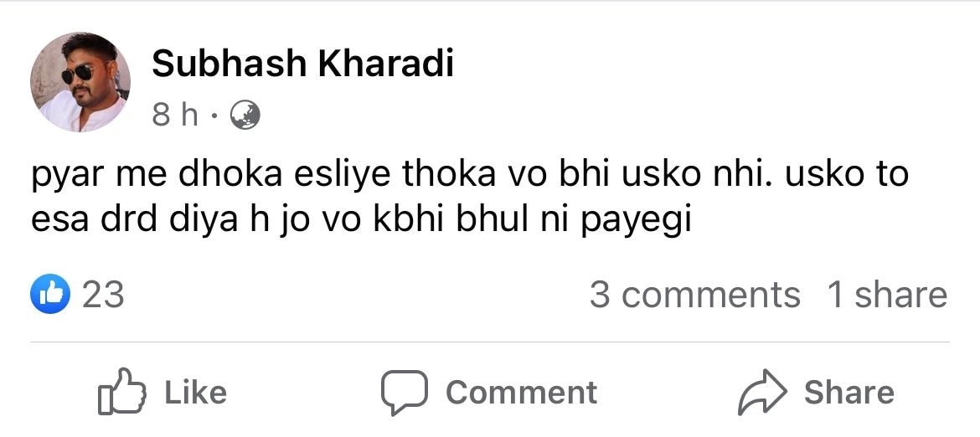Open Subhash Kharadi's profile picture
Image resolution: width=980 pixels, height=437 pixels.
(80, 83)
